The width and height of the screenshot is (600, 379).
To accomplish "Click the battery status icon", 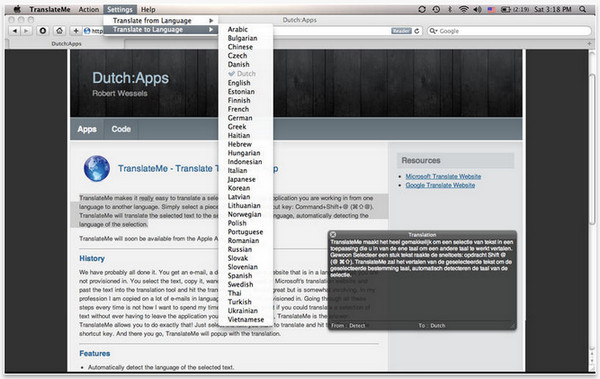I will (505, 9).
